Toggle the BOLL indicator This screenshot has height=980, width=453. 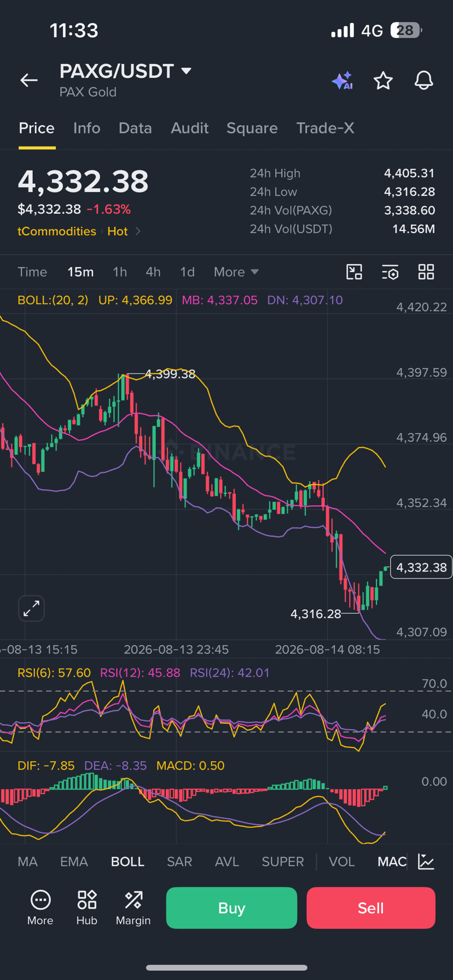click(x=127, y=861)
